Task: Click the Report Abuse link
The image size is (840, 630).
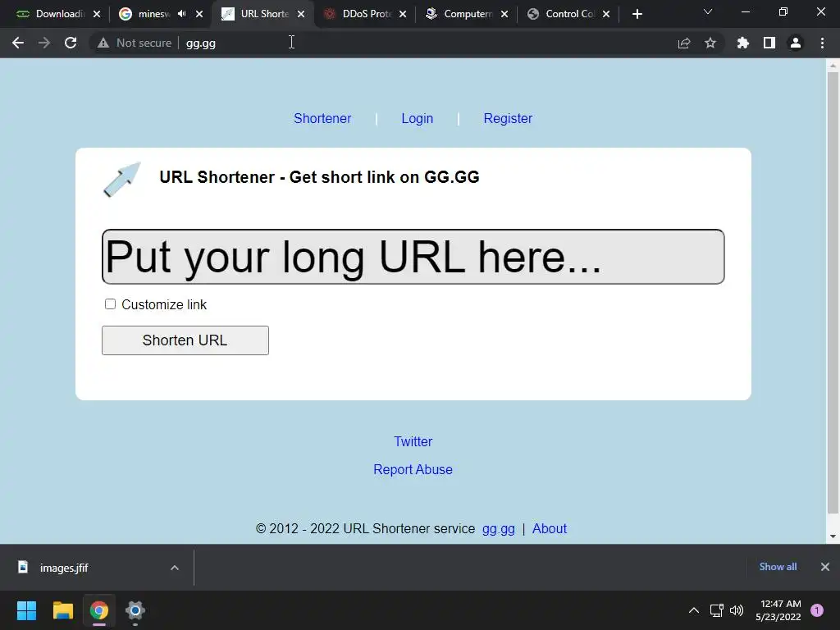Action: coord(413,469)
